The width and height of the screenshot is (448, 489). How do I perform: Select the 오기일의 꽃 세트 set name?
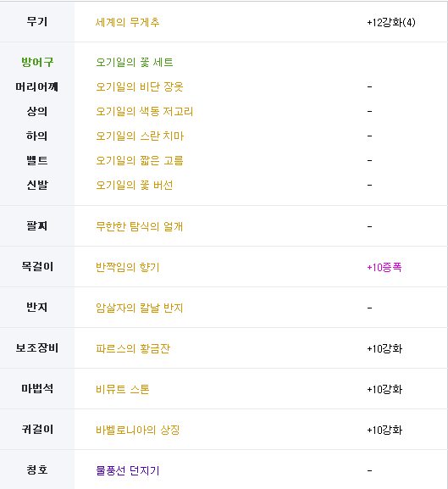[x=135, y=62]
